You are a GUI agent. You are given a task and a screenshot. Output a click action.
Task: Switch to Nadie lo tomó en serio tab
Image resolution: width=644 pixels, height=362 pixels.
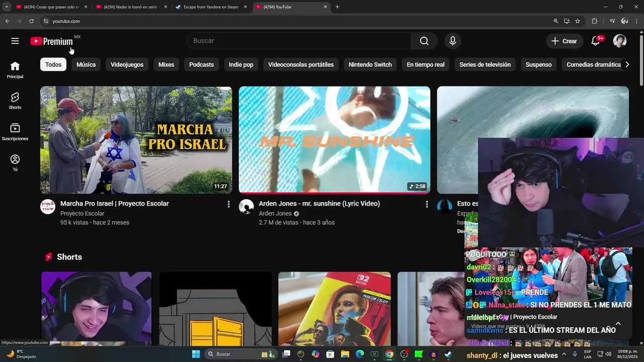click(x=132, y=7)
